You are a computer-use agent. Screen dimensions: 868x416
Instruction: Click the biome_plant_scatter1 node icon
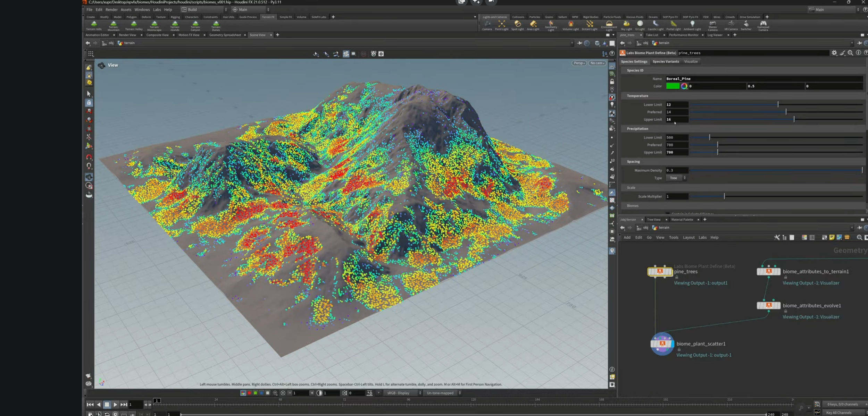662,343
